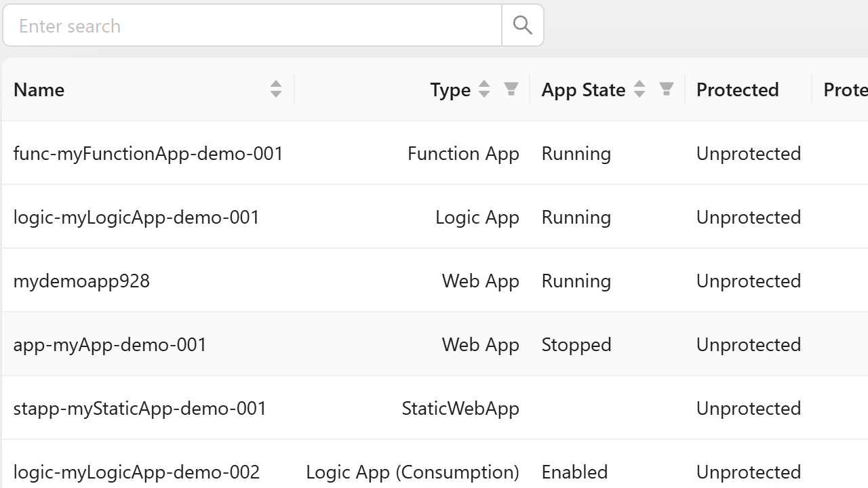The image size is (868, 488).
Task: Sort by the Type column arrows
Action: coord(484,89)
